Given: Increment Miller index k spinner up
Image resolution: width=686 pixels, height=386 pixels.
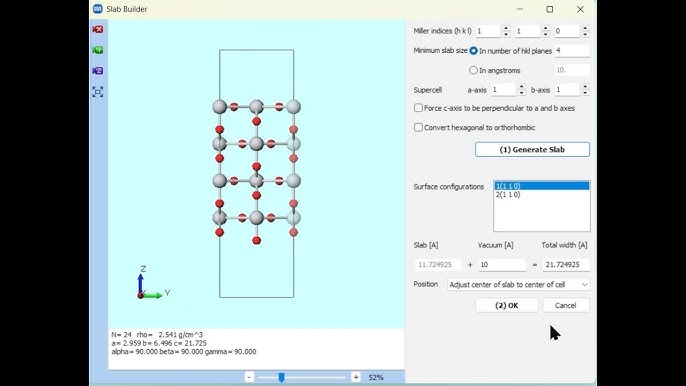Looking at the screenshot, I should pos(546,28).
